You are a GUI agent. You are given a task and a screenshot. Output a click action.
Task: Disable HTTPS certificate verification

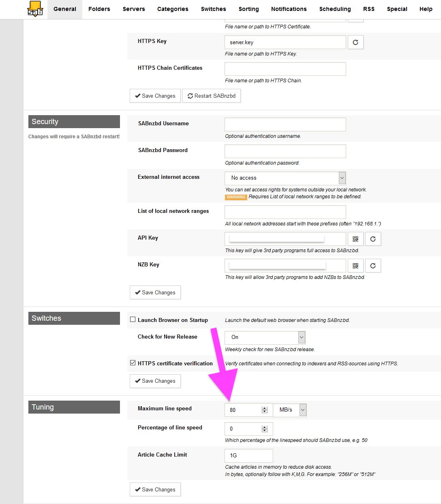coord(133,362)
